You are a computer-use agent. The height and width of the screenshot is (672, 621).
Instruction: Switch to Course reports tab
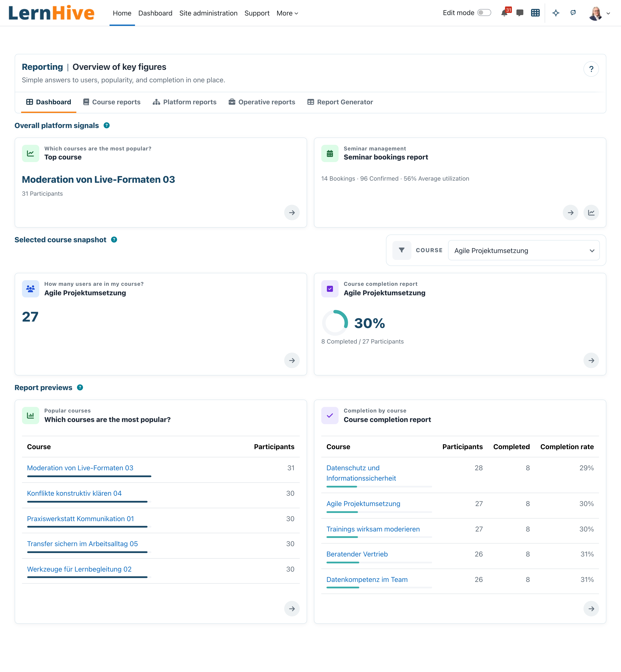pyautogui.click(x=112, y=102)
